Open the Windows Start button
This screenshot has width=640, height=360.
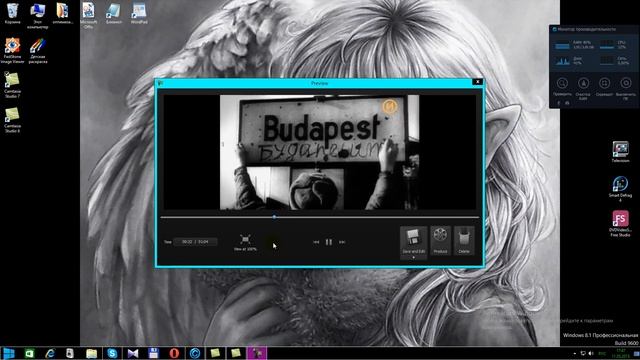pos(9,353)
